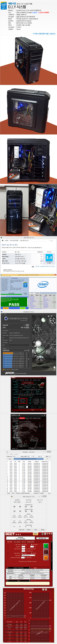Open the File menu in Cinebench R15
The height and width of the screenshot is (644, 57).
pyautogui.click(x=2, y=314)
